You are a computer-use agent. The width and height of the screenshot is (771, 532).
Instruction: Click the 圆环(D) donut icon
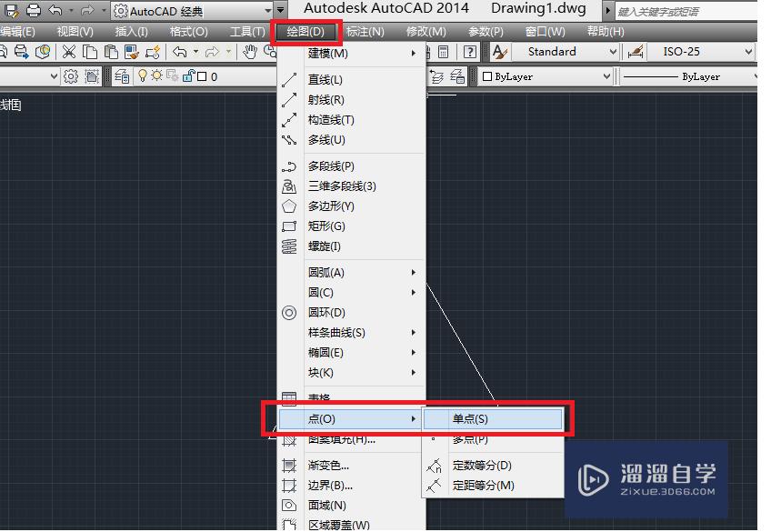tap(289, 312)
